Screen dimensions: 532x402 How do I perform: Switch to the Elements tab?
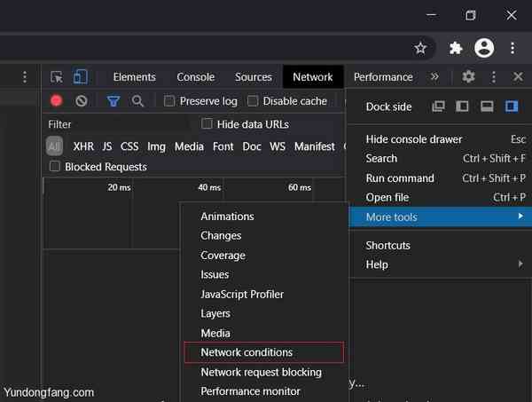tap(135, 77)
